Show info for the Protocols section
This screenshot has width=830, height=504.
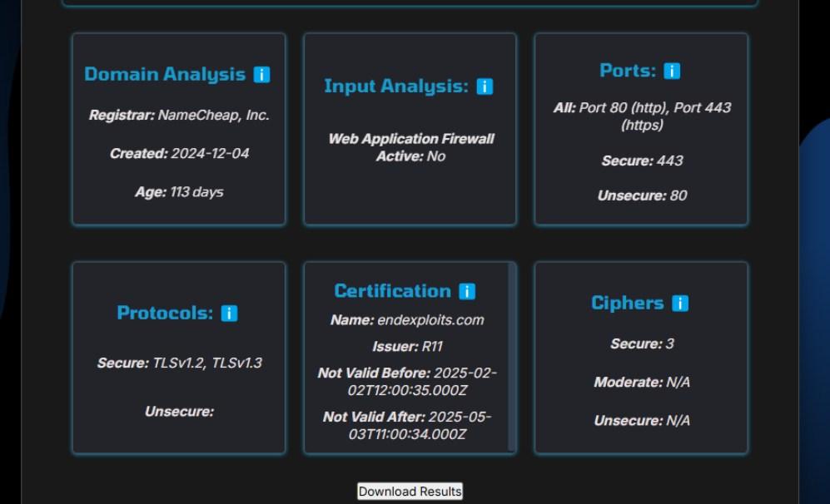tap(229, 313)
